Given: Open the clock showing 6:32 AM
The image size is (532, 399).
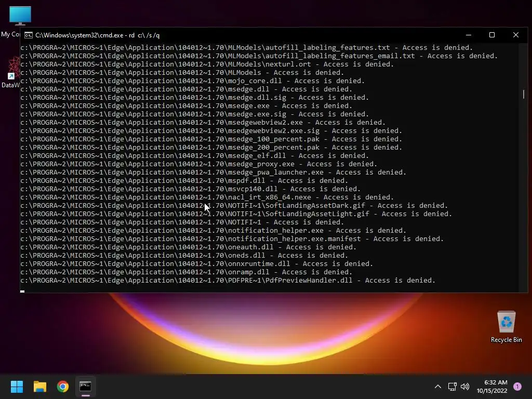Looking at the screenshot, I should [x=492, y=387].
